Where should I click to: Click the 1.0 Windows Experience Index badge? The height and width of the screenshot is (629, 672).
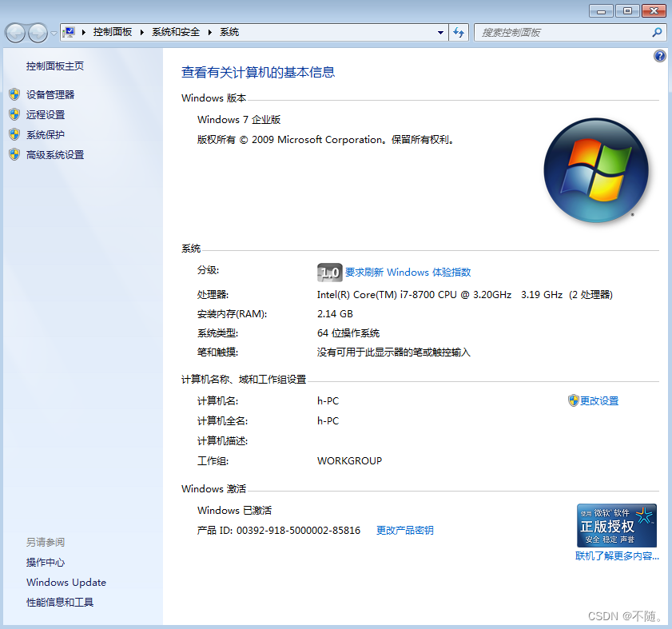329,273
